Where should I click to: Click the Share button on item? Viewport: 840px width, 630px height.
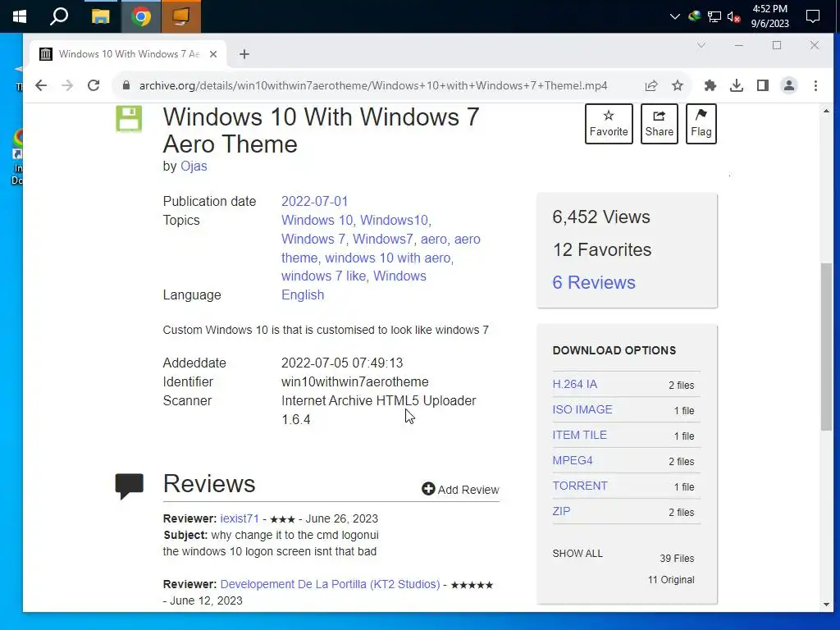coord(660,124)
